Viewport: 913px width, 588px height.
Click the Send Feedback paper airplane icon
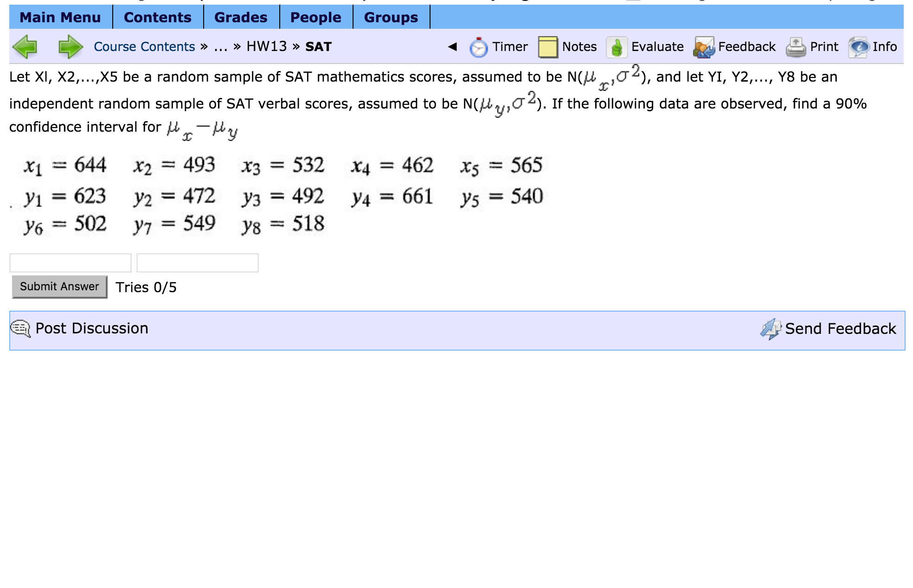(772, 328)
